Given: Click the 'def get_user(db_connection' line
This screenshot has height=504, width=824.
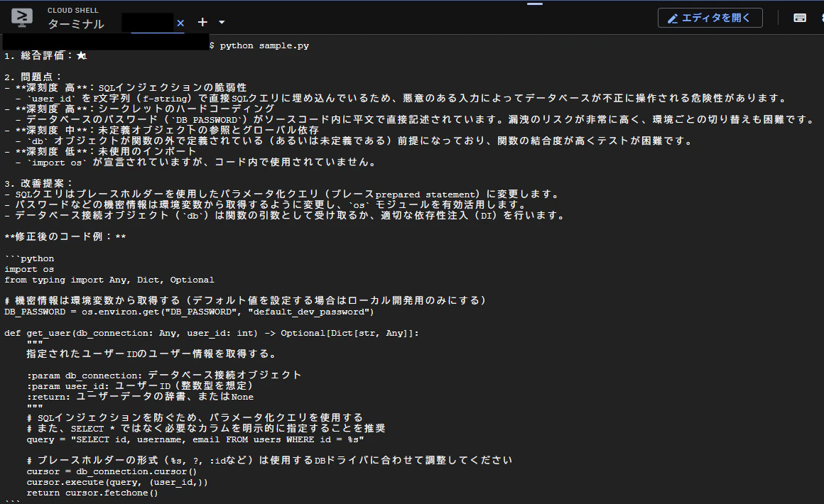Looking at the screenshot, I should 212,334.
